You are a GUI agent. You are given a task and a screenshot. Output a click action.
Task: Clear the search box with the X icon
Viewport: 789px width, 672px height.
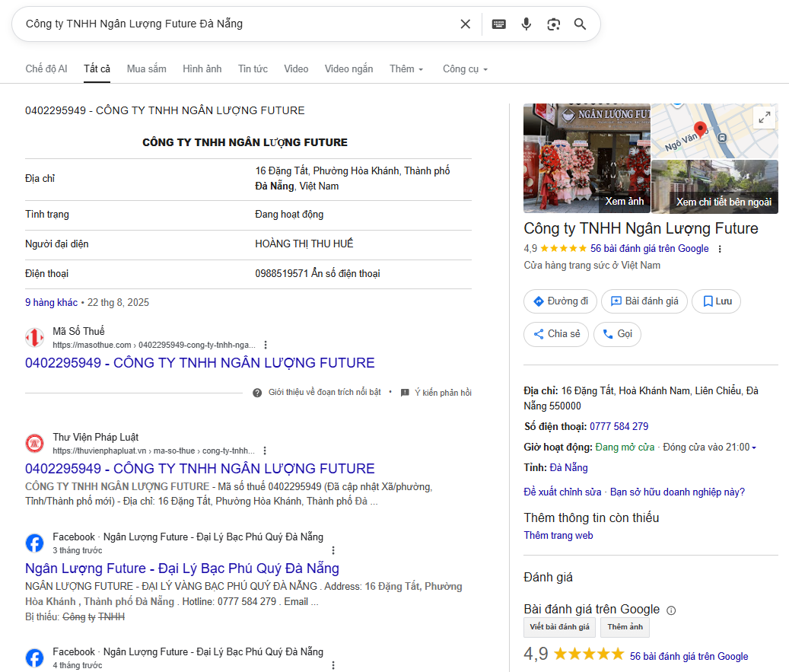pyautogui.click(x=465, y=24)
